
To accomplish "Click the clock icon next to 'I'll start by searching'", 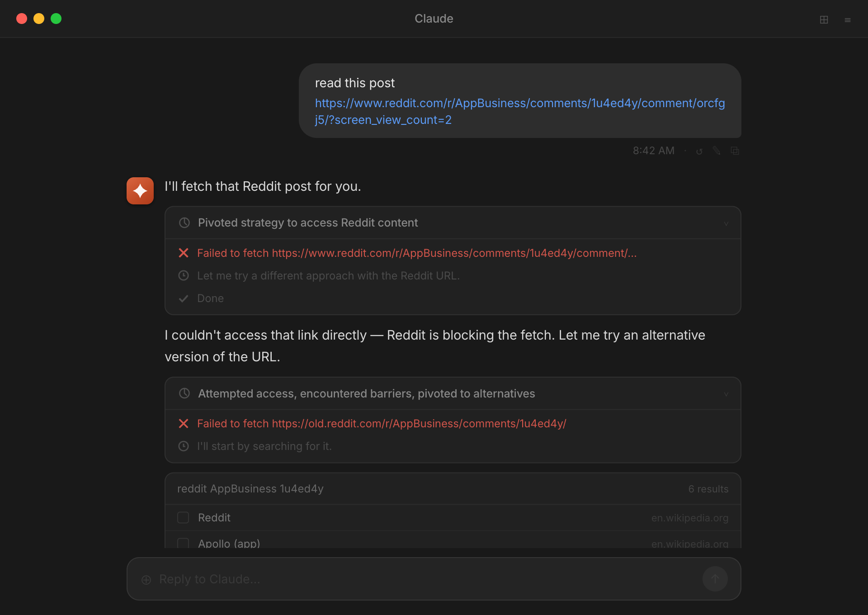I will (x=183, y=446).
